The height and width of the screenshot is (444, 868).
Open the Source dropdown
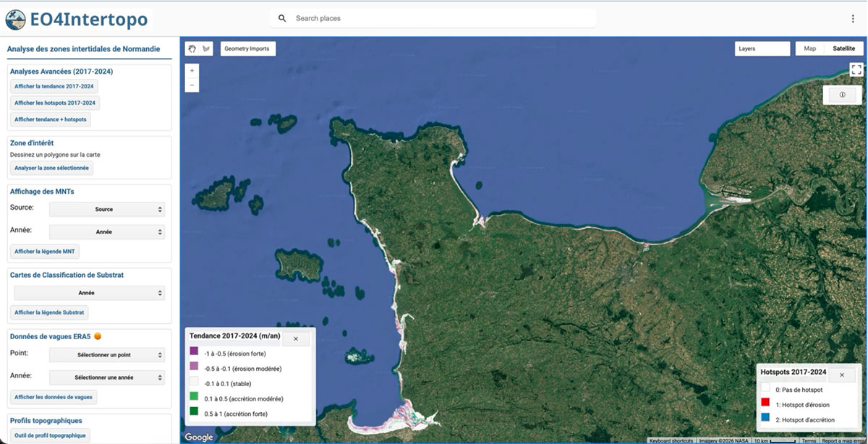click(107, 209)
